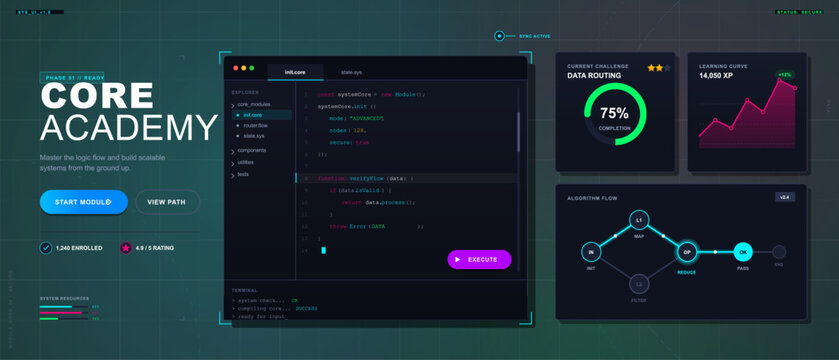Click the "compiling core... SUCCESS" terminal line
This screenshot has height=360, width=839.
pos(274,309)
